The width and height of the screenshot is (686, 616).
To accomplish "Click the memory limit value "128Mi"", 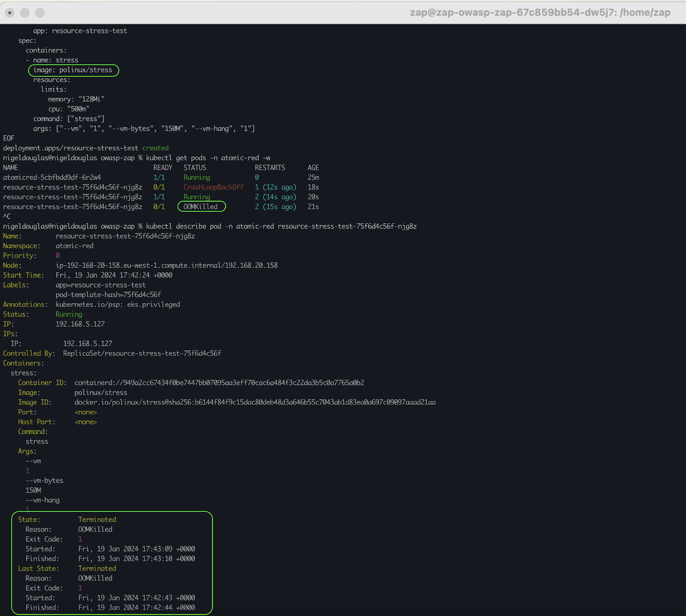I will point(91,99).
